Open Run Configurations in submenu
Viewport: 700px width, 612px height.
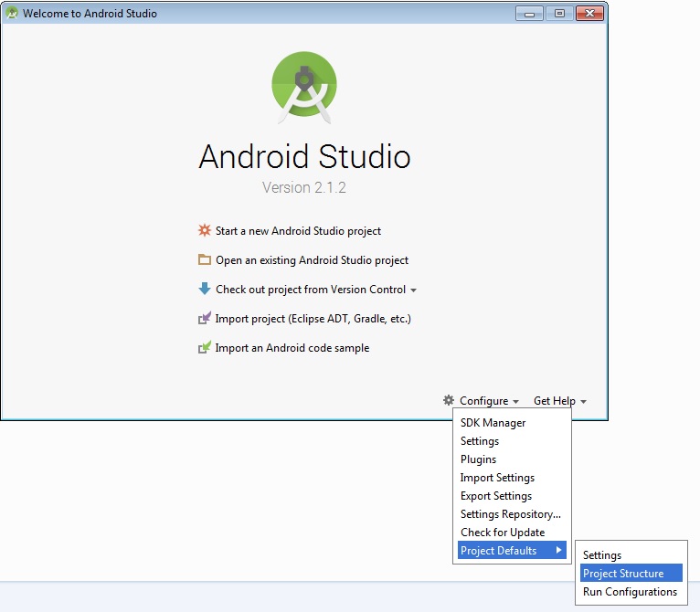(x=630, y=592)
